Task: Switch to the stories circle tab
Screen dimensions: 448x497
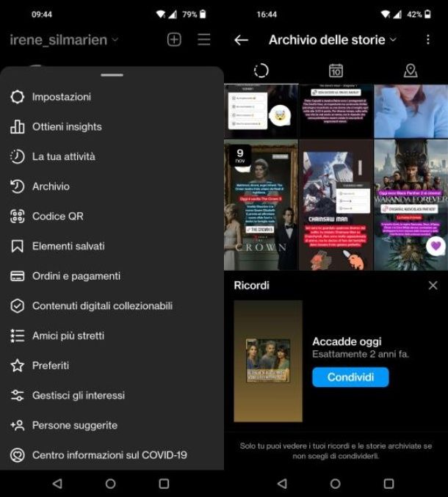Action: click(x=261, y=70)
